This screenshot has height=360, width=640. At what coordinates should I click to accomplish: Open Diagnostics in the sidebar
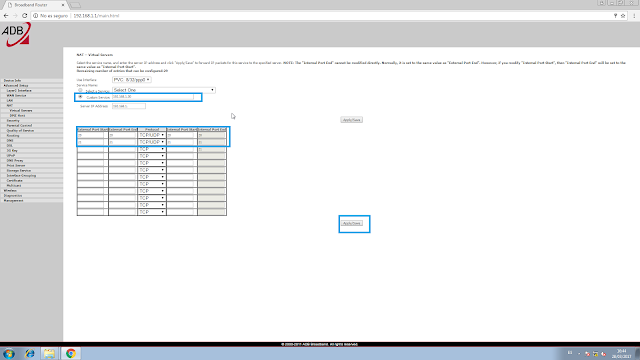tap(13, 196)
